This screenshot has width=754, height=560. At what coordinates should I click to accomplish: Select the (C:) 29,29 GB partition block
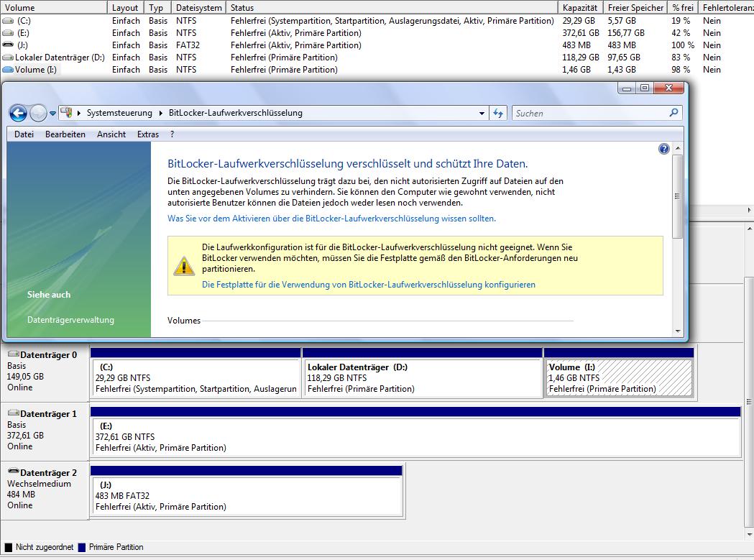pos(196,373)
